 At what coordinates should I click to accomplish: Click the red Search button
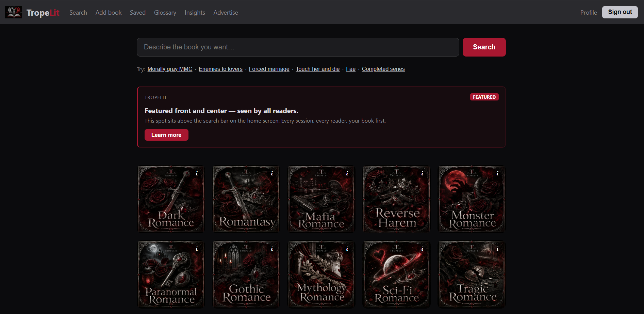(484, 47)
